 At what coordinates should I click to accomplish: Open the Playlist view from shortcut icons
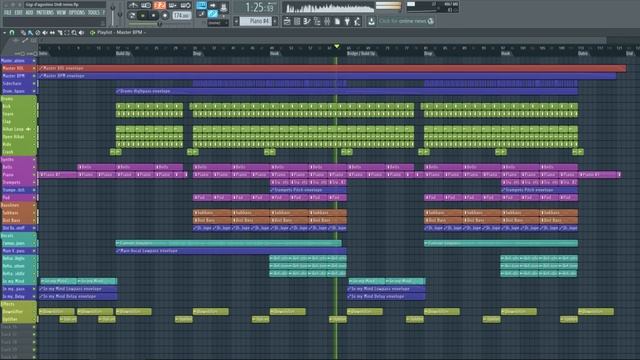[x=287, y=21]
